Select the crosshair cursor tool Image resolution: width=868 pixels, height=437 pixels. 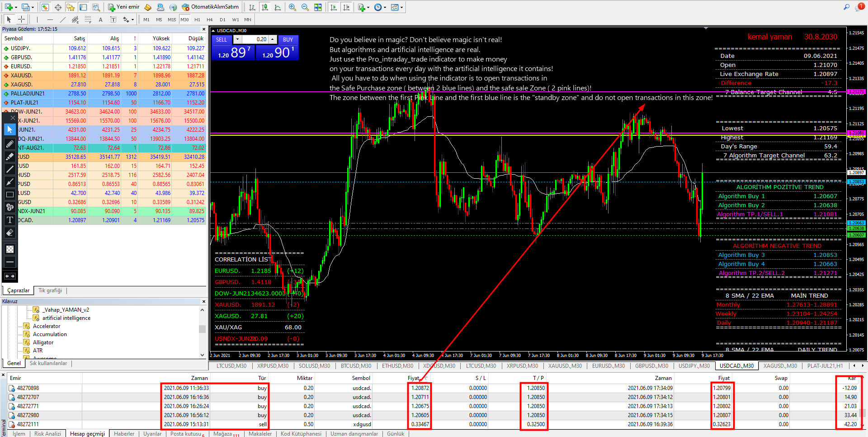coord(21,19)
